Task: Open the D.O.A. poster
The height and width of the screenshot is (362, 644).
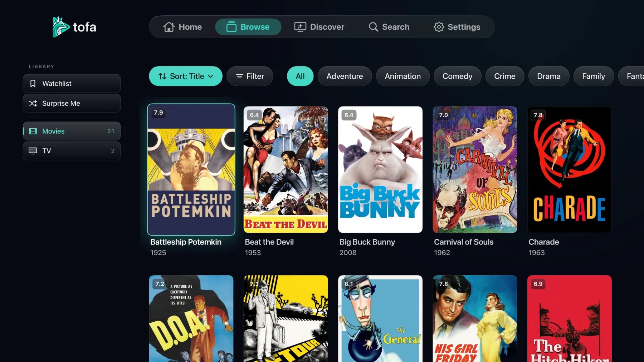Action: pyautogui.click(x=191, y=318)
